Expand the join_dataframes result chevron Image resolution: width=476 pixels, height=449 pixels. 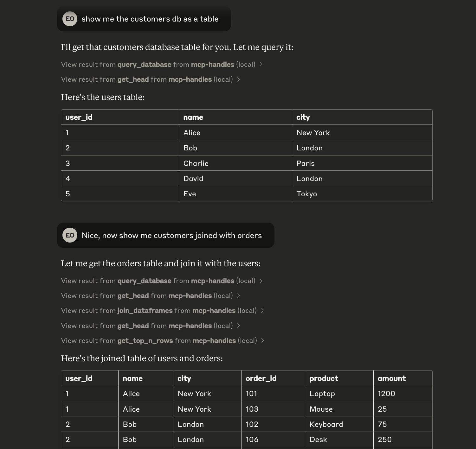coord(262,311)
